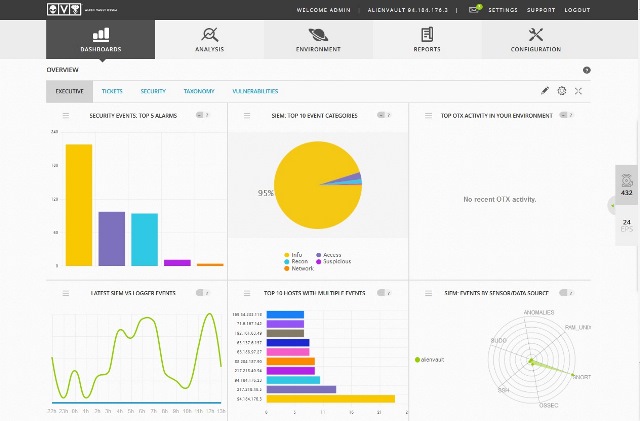Click the mail notification envelope icon

tap(474, 9)
